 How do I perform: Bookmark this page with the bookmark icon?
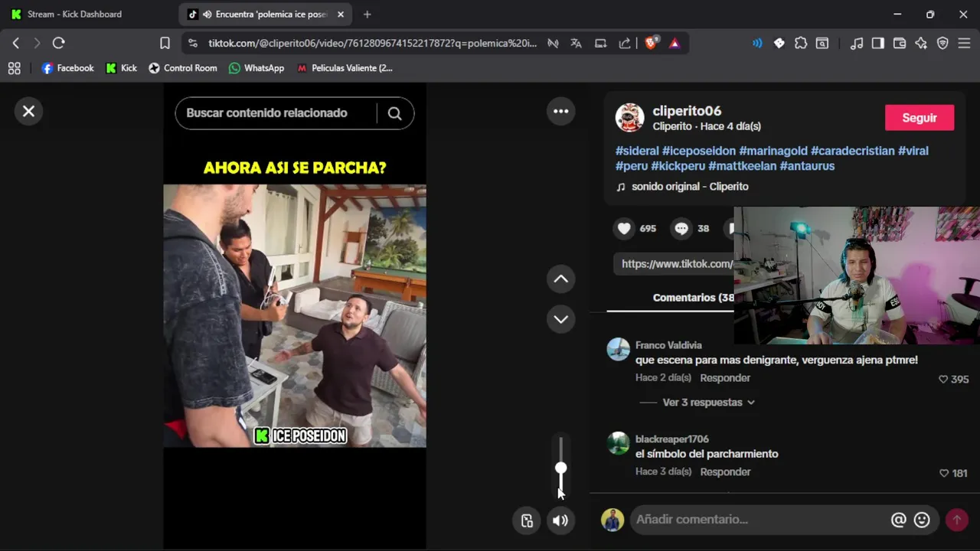[165, 44]
